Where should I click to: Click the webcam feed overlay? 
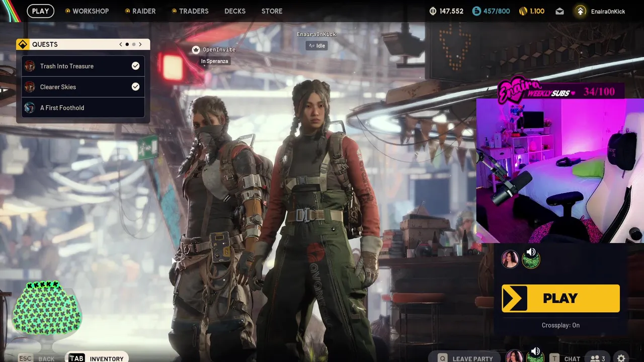pyautogui.click(x=560, y=171)
